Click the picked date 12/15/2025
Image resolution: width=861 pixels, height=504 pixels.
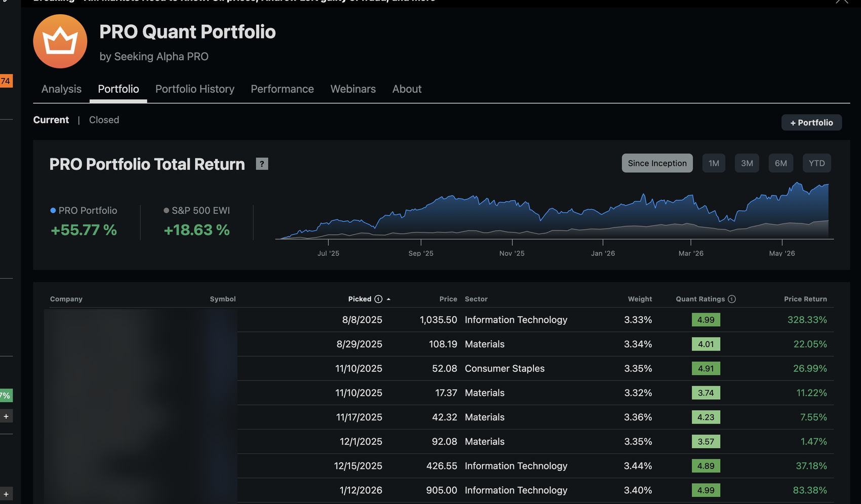point(358,466)
